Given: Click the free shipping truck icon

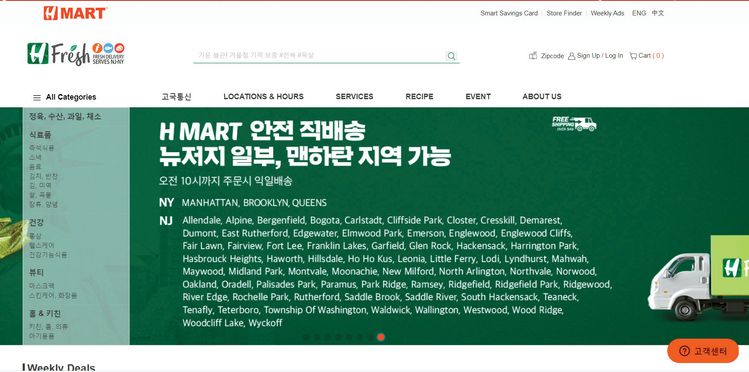Looking at the screenshot, I should click(574, 124).
